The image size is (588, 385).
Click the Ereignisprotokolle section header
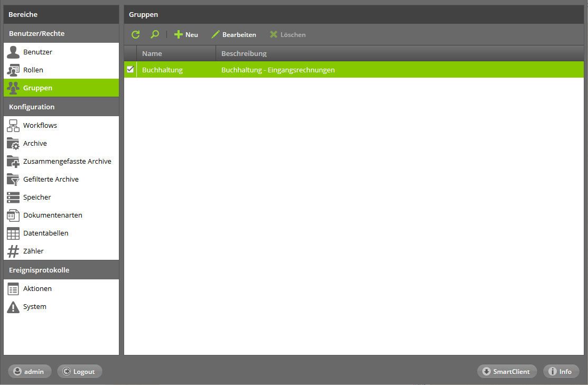pyautogui.click(x=61, y=270)
